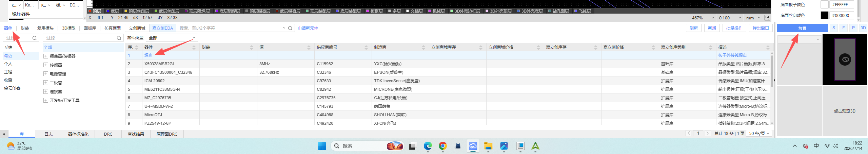868x154 pixels.
Task: Toggle the 顶层 layer color box
Action: pos(90,11)
